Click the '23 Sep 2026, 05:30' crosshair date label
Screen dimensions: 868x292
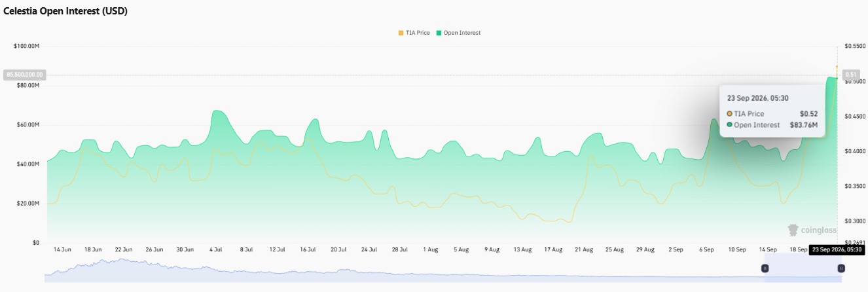pyautogui.click(x=837, y=249)
